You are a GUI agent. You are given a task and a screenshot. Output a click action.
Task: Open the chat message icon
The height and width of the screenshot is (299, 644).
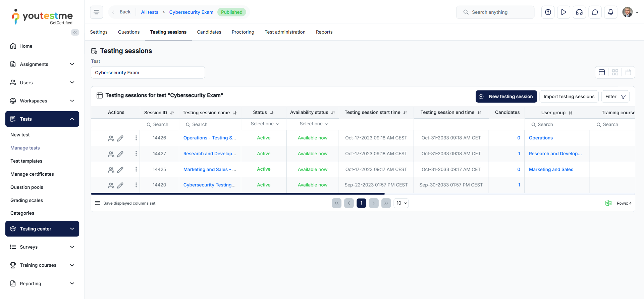click(x=595, y=12)
